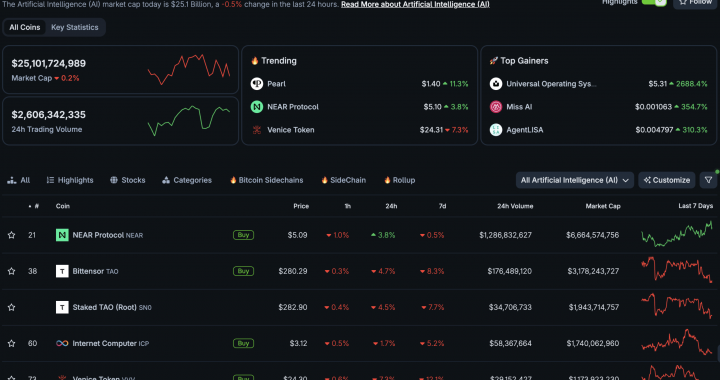Click the Bittensor TAO coin logo
720x380 pixels.
point(62,271)
